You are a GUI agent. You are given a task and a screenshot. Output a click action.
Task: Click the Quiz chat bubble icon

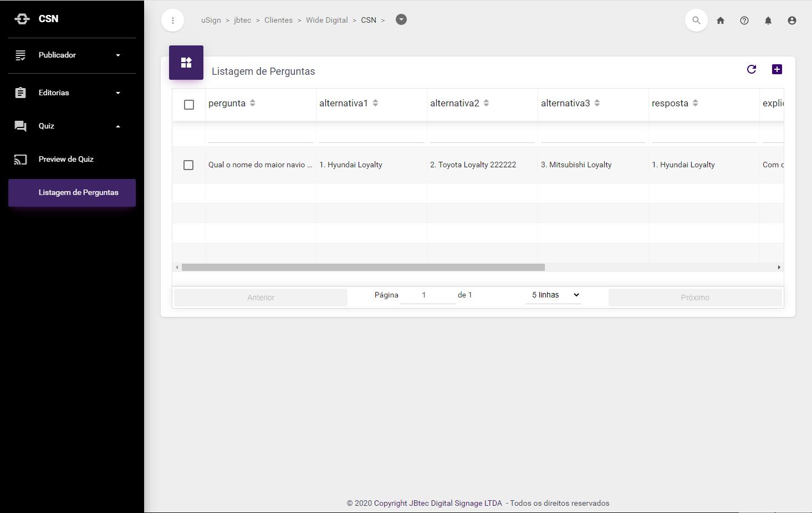(x=21, y=126)
